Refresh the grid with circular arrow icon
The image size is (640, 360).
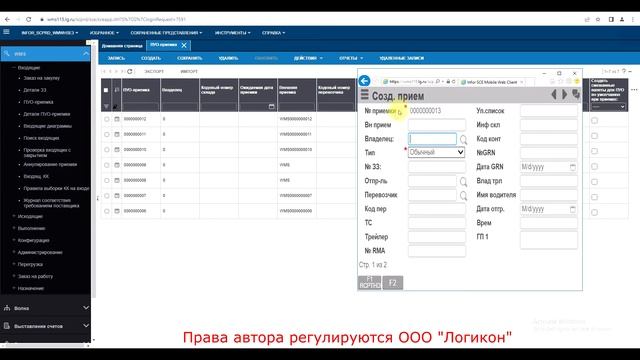click(x=130, y=71)
